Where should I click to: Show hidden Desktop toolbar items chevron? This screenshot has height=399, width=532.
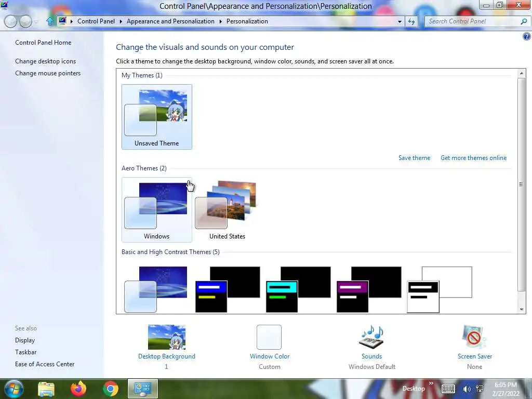(431, 383)
